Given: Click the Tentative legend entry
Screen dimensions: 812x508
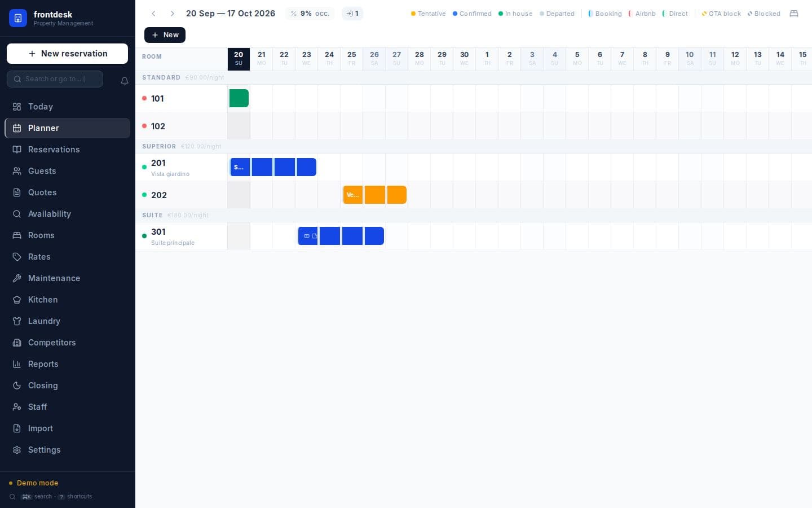Looking at the screenshot, I should pyautogui.click(x=429, y=14).
